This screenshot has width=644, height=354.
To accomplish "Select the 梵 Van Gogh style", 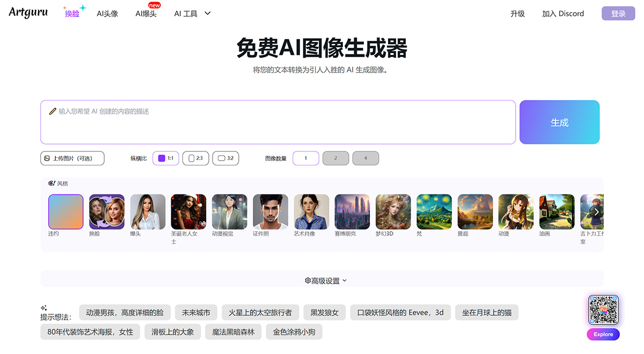I will click(x=434, y=211).
